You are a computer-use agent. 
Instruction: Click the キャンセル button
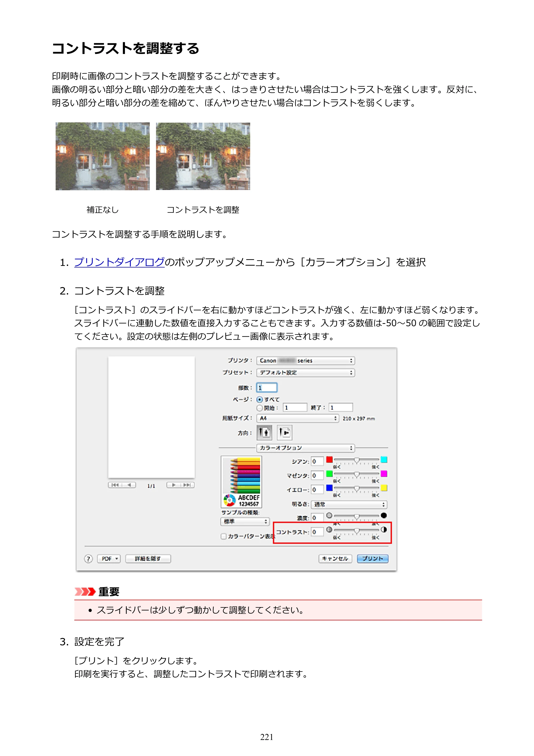[335, 559]
